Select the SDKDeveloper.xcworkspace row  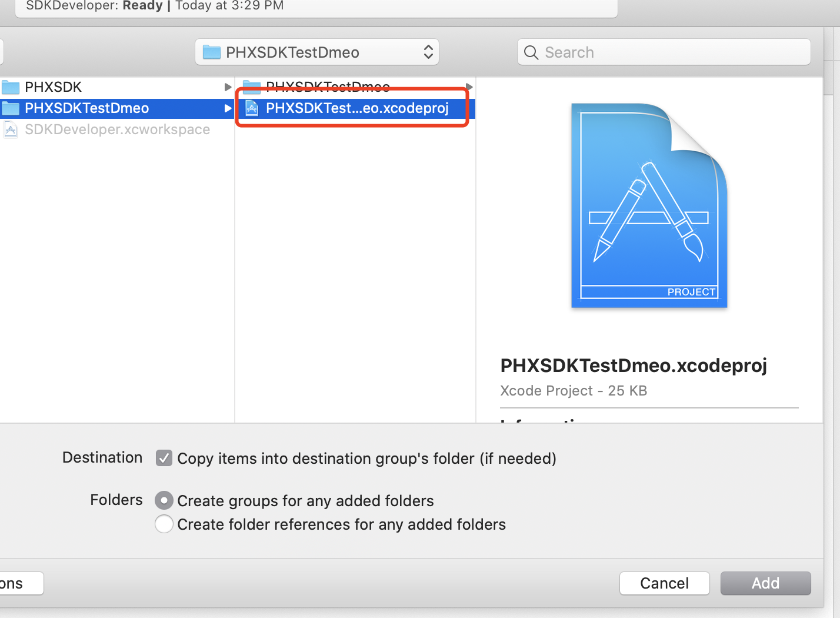[x=117, y=129]
